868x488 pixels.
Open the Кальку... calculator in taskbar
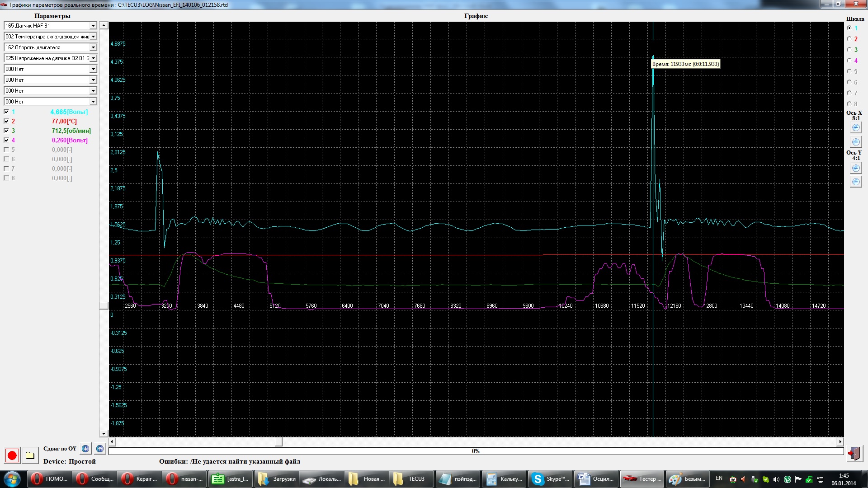click(x=504, y=479)
